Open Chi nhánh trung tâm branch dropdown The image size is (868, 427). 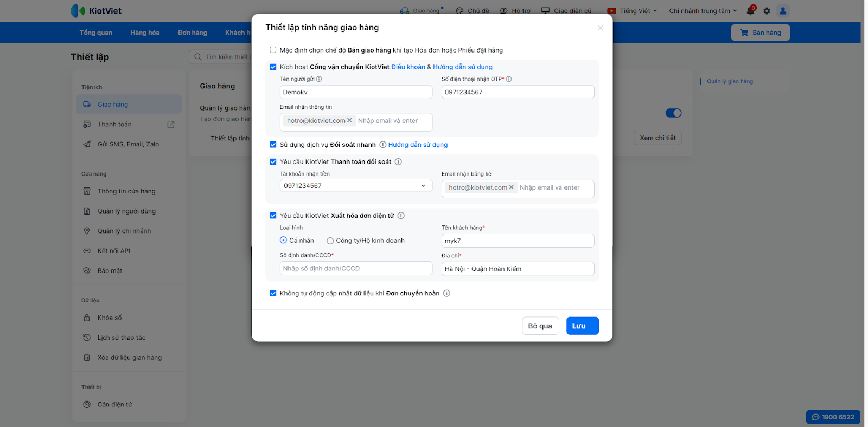click(703, 11)
